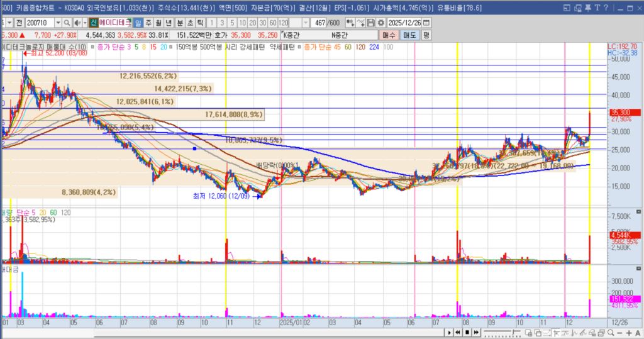The height and width of the screenshot is (339, 644).
Task: Click the stock search magnifier icon
Action: click(x=67, y=23)
